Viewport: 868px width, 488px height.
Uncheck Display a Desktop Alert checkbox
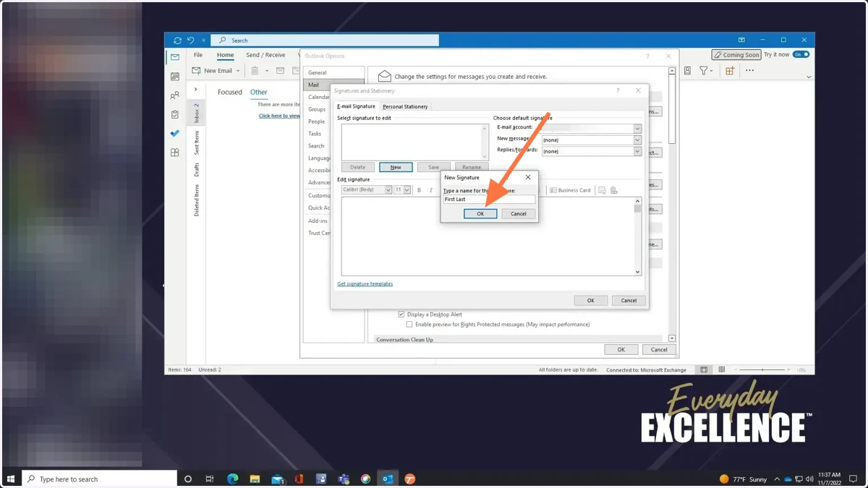(x=401, y=314)
